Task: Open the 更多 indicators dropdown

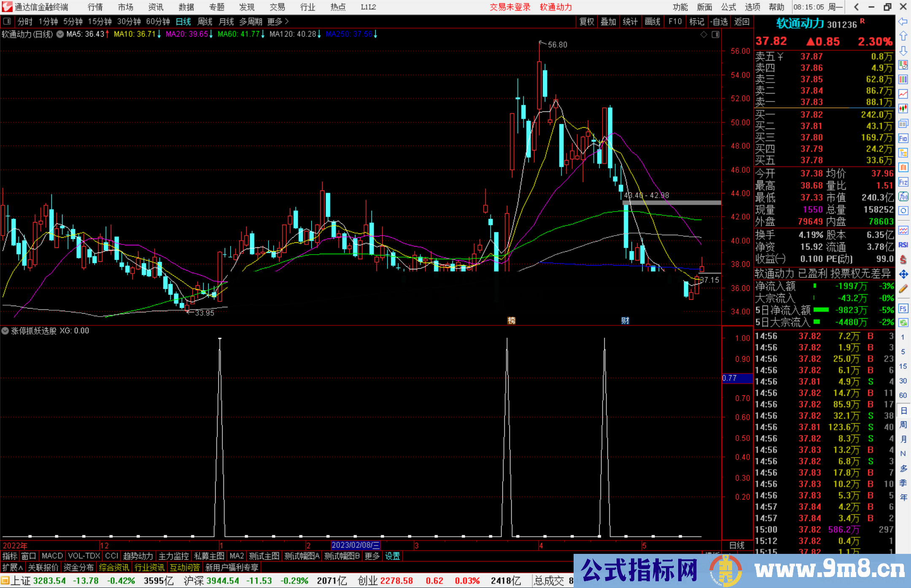Action: pyautogui.click(x=372, y=556)
